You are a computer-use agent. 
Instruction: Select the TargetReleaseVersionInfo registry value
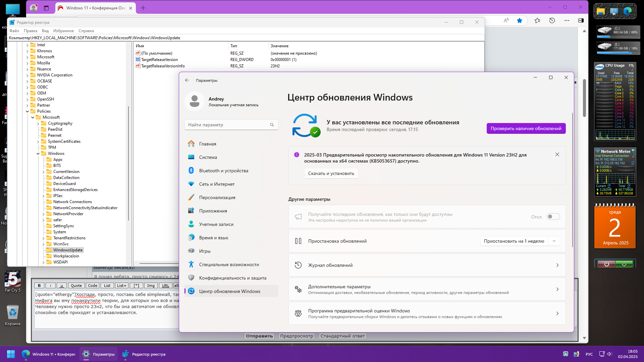coord(163,66)
